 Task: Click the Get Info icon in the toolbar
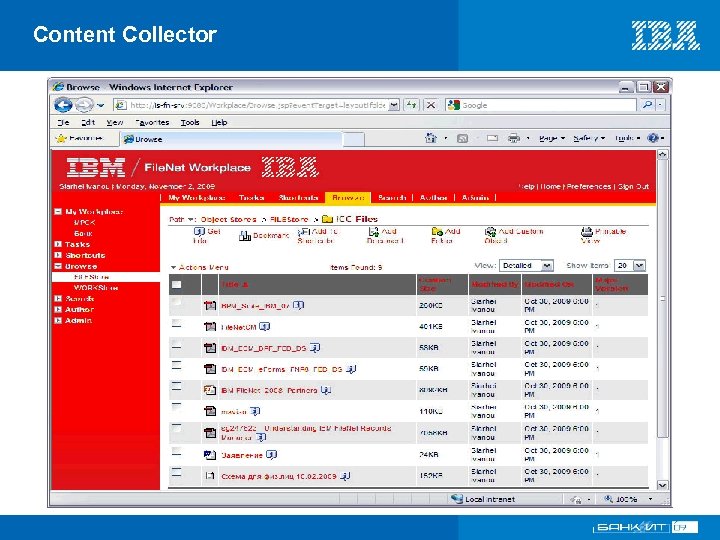click(199, 232)
